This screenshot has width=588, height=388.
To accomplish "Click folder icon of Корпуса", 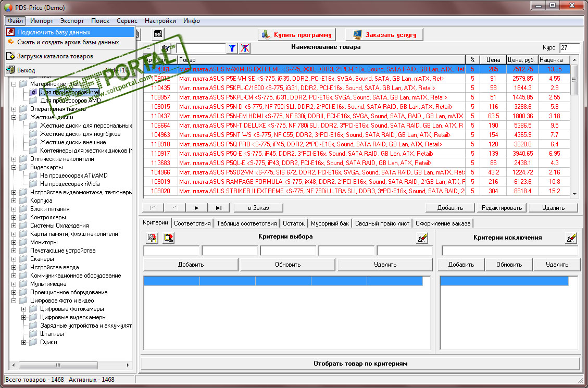I will point(23,201).
